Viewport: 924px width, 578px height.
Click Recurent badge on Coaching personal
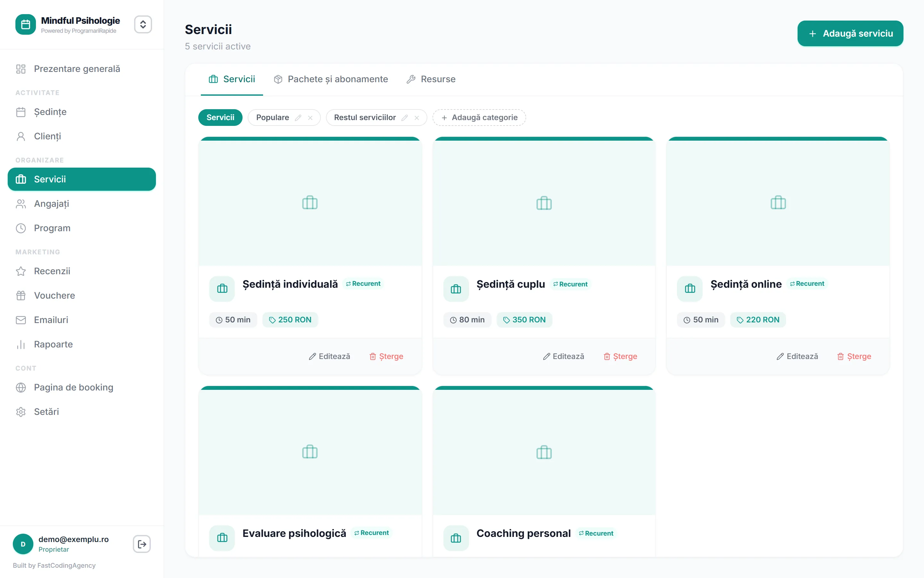(596, 533)
